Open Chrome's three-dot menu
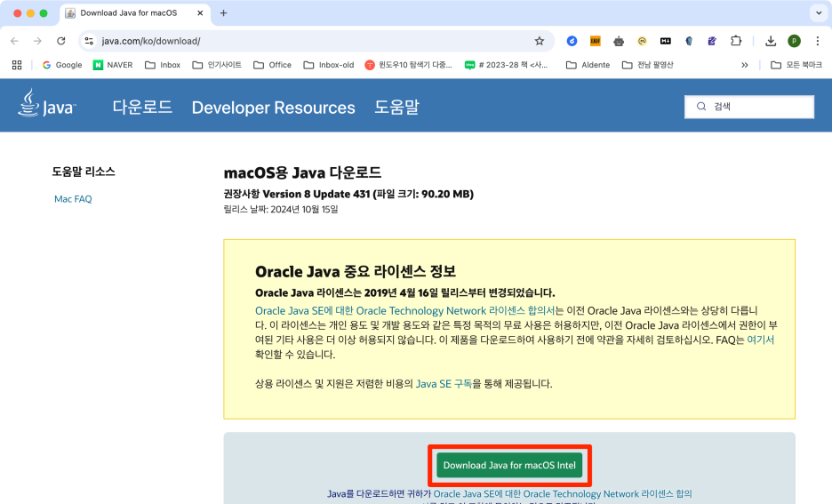832x504 pixels. pyautogui.click(x=817, y=41)
